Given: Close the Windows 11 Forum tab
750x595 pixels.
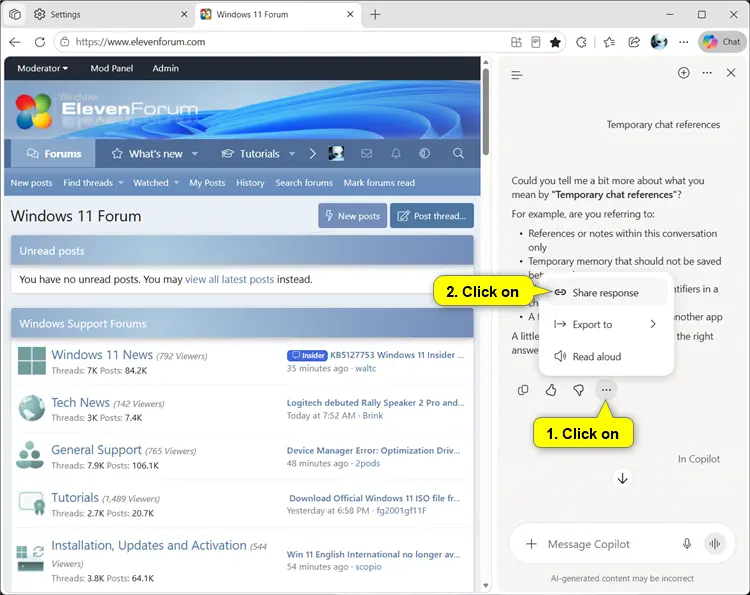Looking at the screenshot, I should tap(350, 14).
